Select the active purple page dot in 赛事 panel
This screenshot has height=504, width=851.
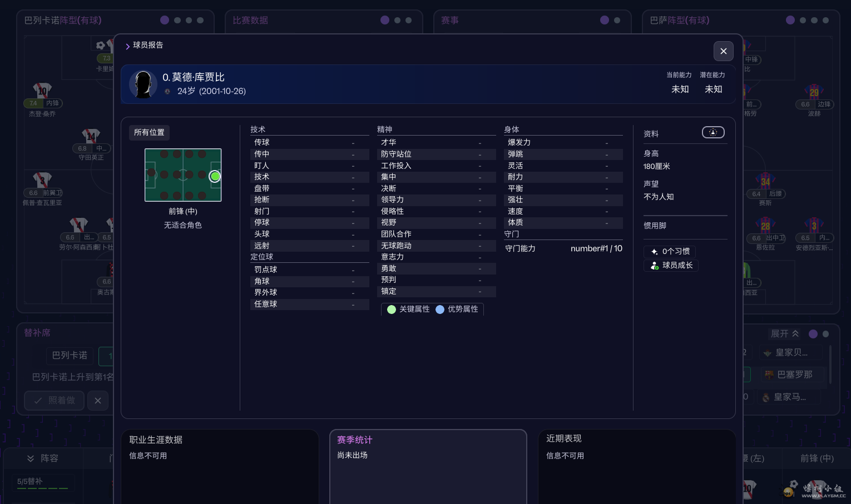click(x=605, y=20)
